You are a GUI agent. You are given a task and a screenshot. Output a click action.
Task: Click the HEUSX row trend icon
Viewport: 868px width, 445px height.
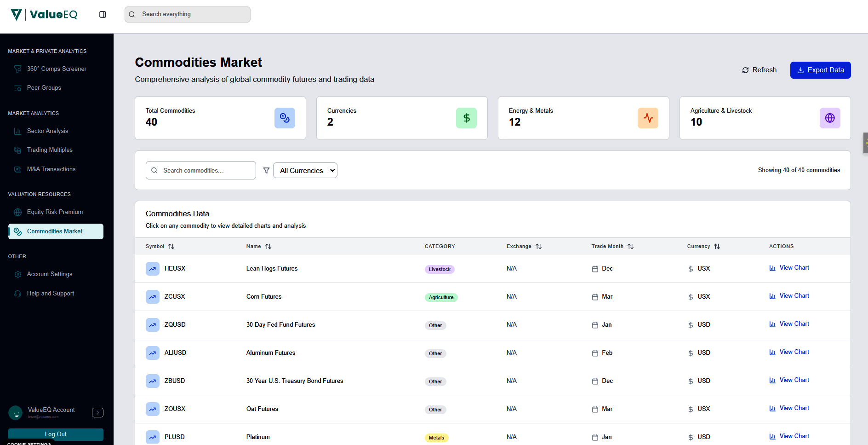click(153, 269)
